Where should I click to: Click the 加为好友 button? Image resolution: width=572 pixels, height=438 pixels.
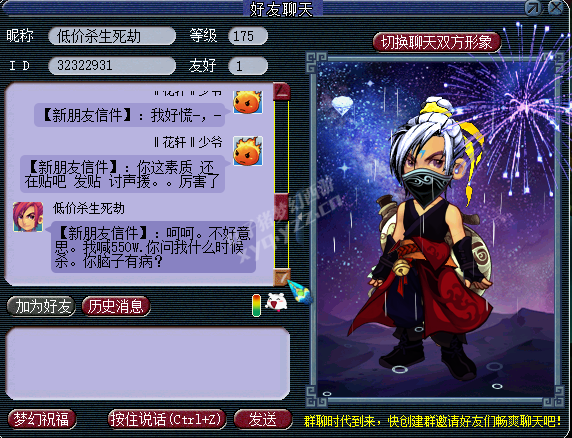pos(41,306)
